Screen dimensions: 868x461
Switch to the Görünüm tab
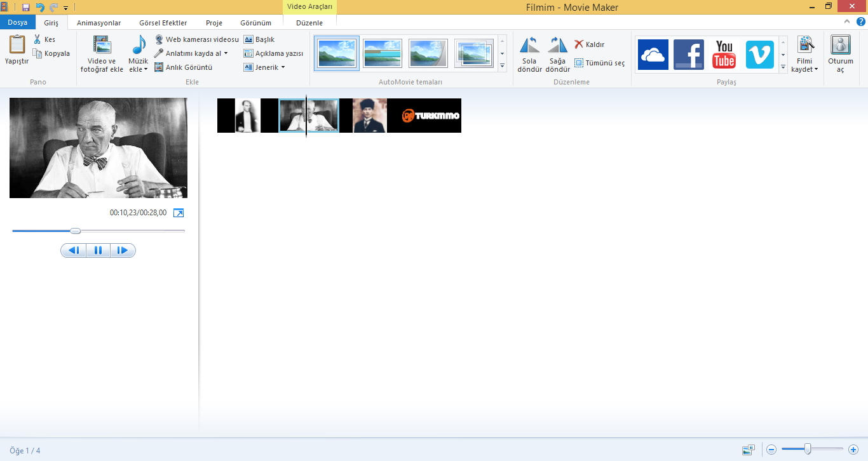click(255, 23)
